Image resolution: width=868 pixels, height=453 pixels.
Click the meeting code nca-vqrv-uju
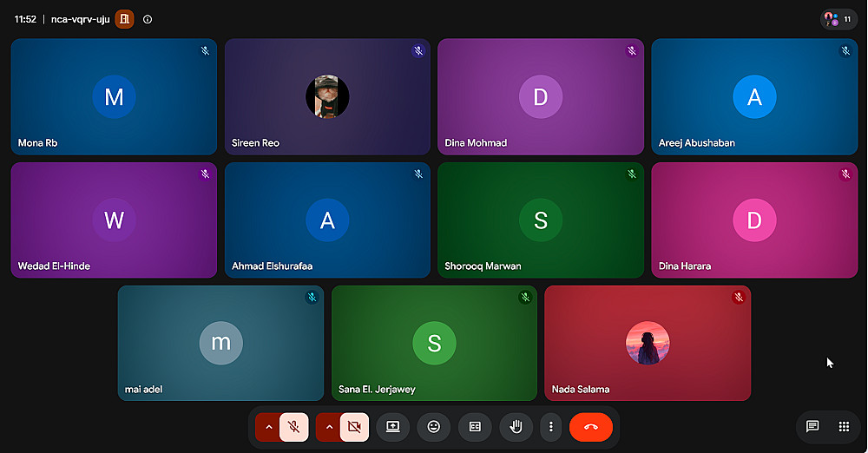80,19
